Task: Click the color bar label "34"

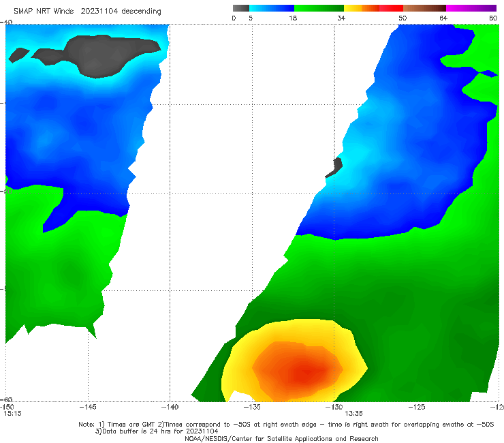Action: (341, 18)
